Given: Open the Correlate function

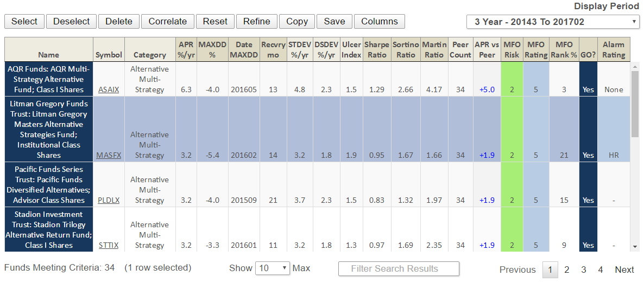Looking at the screenshot, I should 168,21.
